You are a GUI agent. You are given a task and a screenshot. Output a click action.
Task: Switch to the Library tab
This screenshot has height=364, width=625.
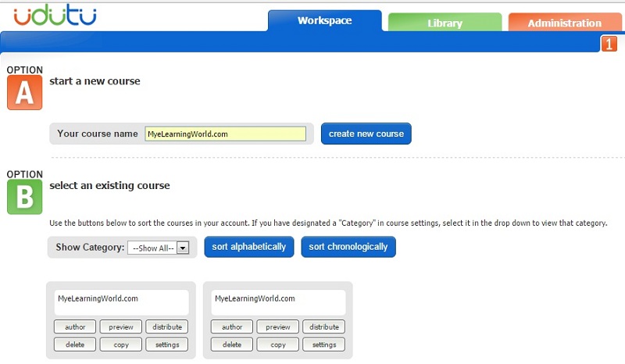click(x=445, y=23)
